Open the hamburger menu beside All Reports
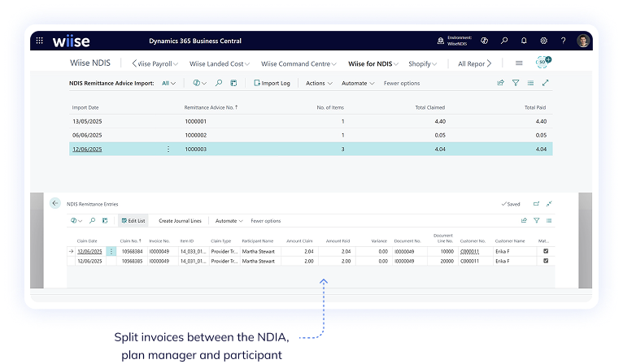This screenshot has height=364, width=623. tap(519, 63)
